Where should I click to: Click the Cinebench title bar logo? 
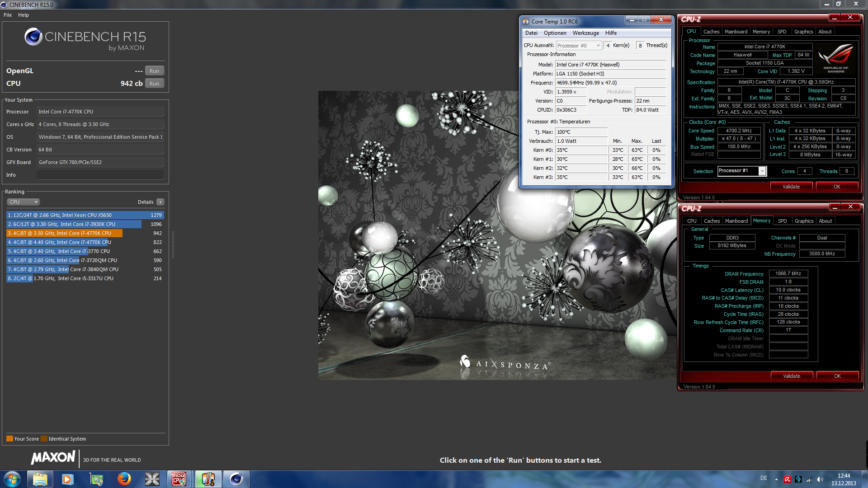tap(4, 5)
